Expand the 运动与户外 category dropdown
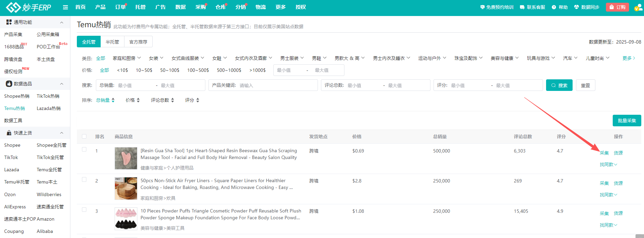 (x=432, y=58)
